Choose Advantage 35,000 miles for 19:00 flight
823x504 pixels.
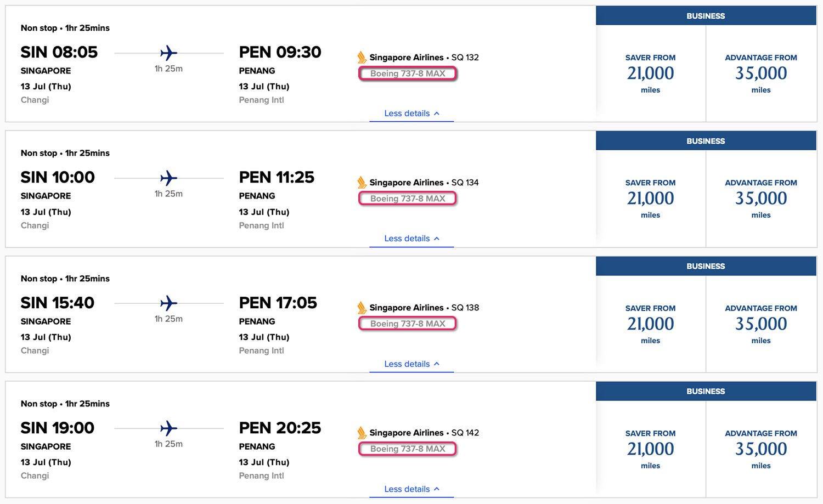coord(761,449)
